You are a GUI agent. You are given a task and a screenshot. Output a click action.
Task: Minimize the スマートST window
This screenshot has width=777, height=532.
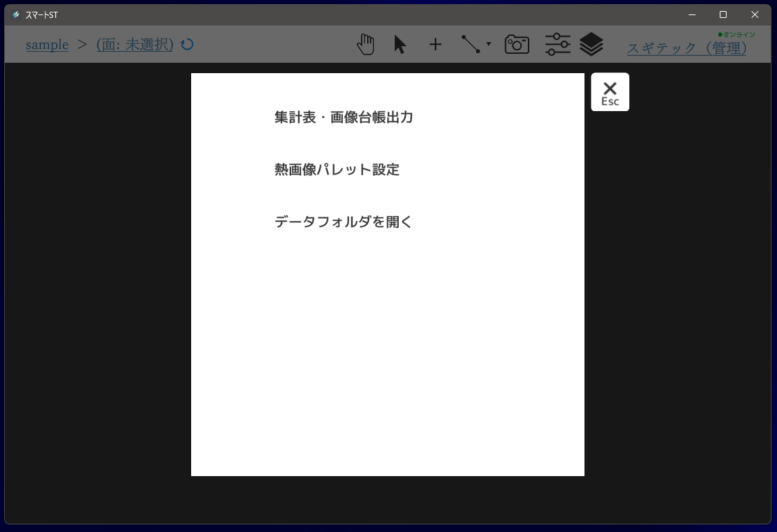(x=691, y=14)
